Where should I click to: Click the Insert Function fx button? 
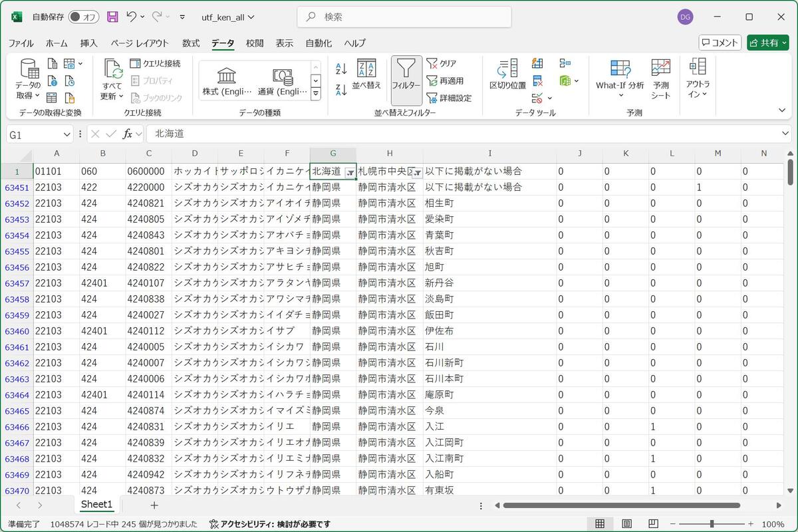pyautogui.click(x=127, y=134)
